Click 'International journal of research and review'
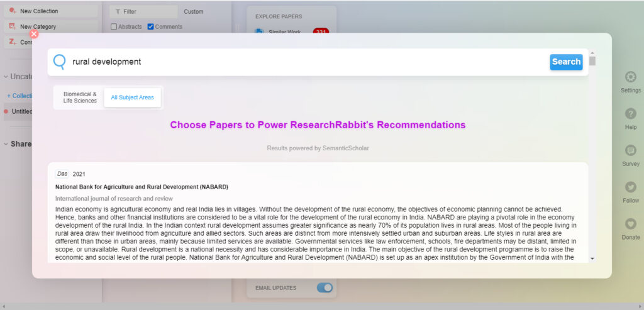 coord(114,199)
